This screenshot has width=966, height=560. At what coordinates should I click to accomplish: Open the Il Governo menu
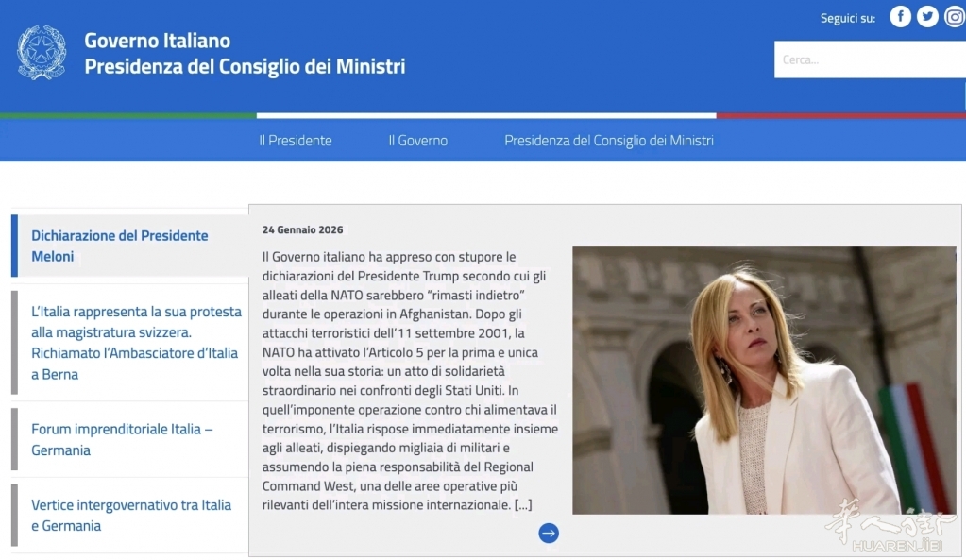point(417,141)
